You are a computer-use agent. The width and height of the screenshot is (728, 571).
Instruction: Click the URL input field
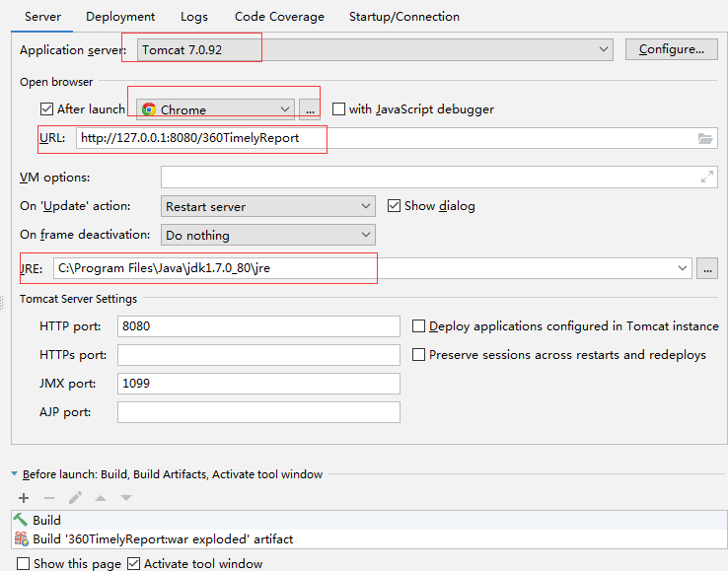pos(397,138)
